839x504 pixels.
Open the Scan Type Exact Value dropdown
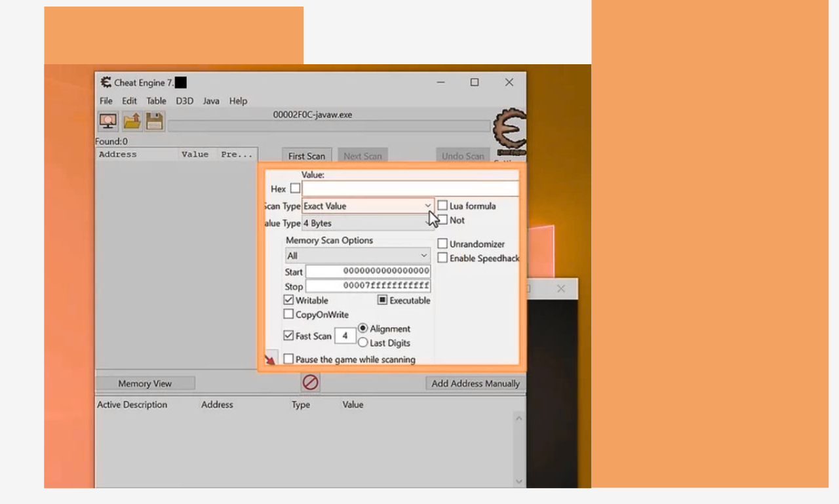[367, 206]
